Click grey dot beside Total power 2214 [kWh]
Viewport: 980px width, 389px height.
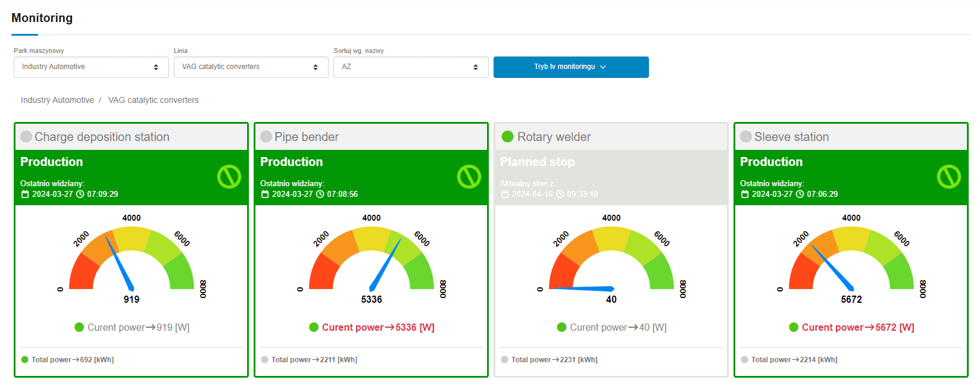point(744,359)
